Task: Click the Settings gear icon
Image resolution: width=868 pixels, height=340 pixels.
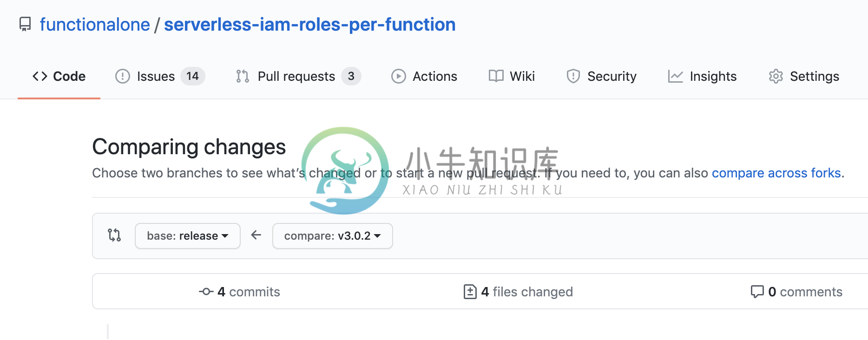Action: tap(776, 76)
